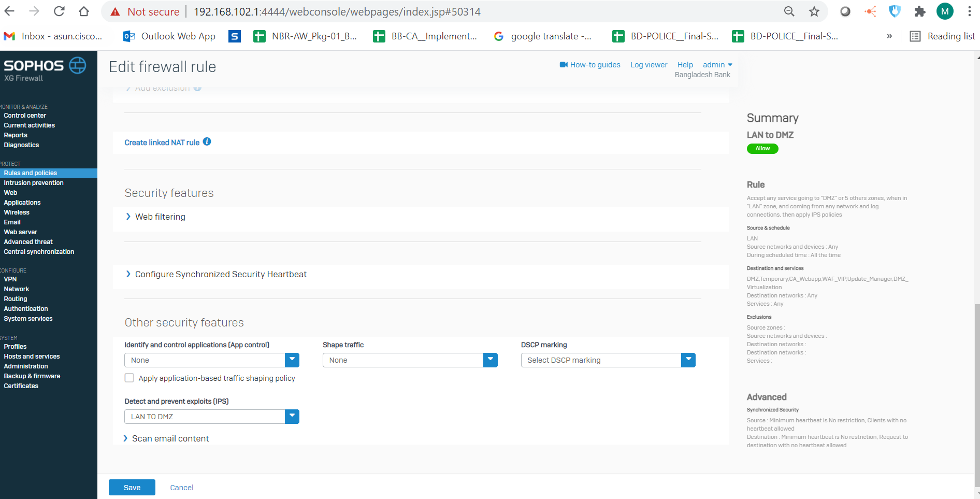The image size is (980, 499).
Task: Open the Reading list
Action: 942,36
